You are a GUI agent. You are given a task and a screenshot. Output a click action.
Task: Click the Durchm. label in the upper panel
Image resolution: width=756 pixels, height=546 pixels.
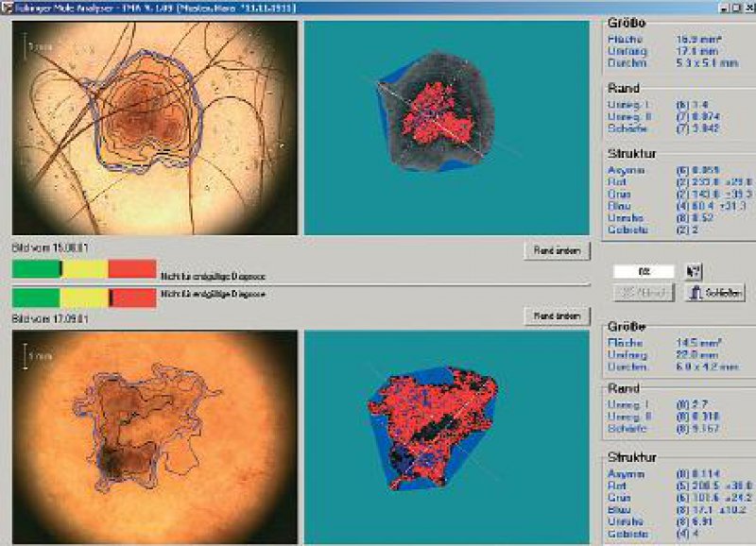point(627,63)
